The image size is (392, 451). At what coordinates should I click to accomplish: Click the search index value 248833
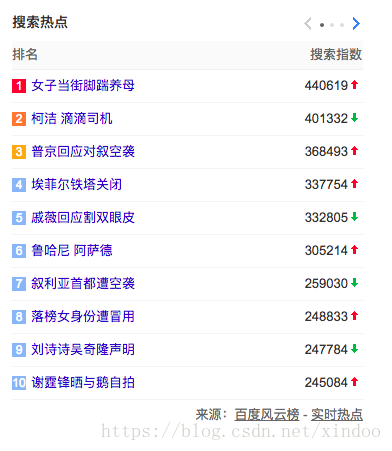coord(326,317)
